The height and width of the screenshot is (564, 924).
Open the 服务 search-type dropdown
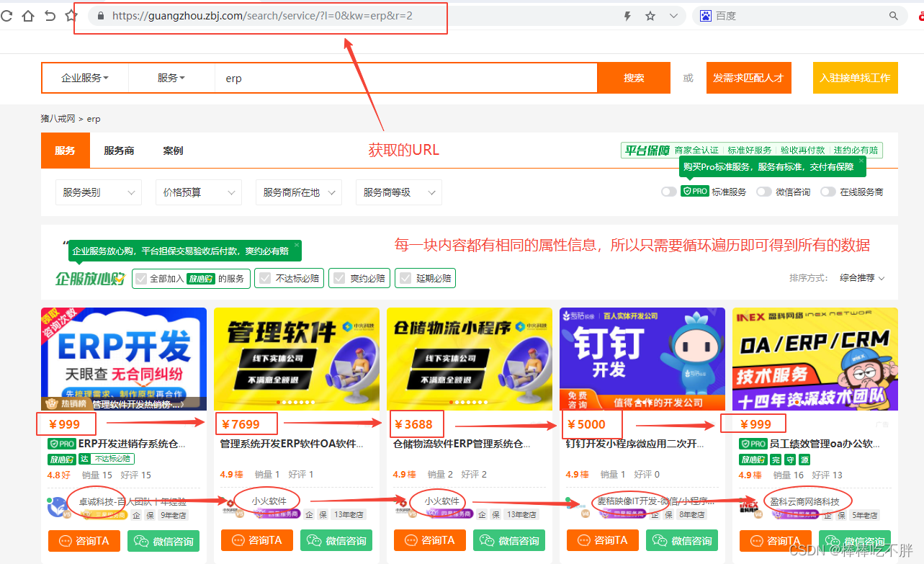click(171, 78)
